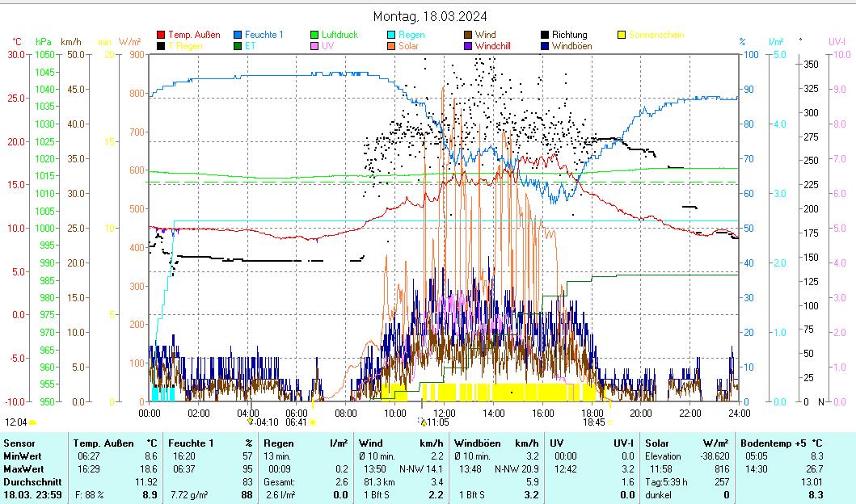The width and height of the screenshot is (856, 504).
Task: Click the maximum temperature value 18.6
Action: [150, 469]
